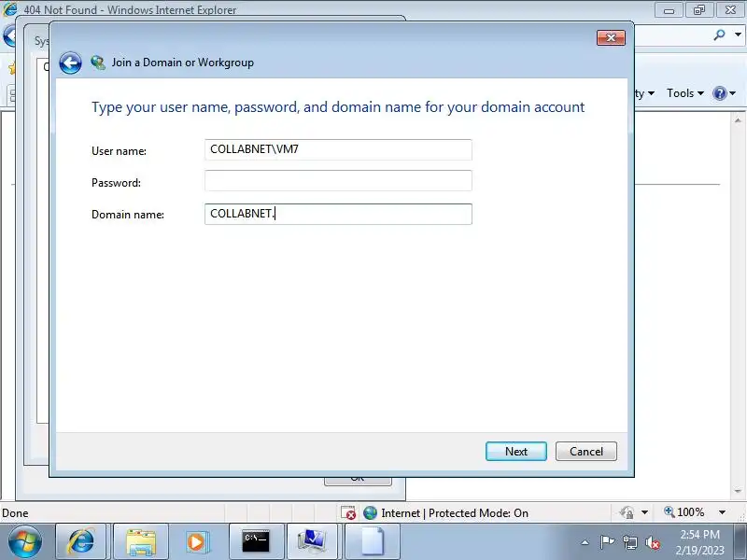Click the IE back button behind dialog

point(8,35)
